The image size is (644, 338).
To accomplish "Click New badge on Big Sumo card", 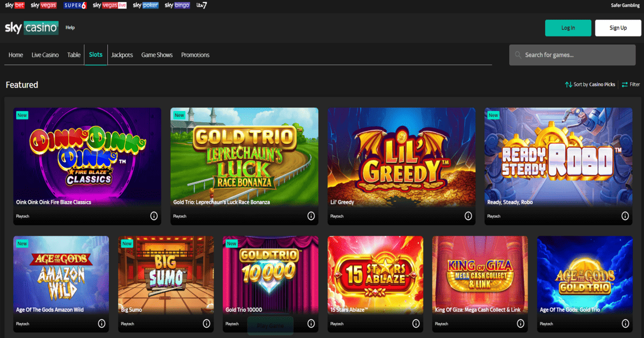I will [127, 243].
